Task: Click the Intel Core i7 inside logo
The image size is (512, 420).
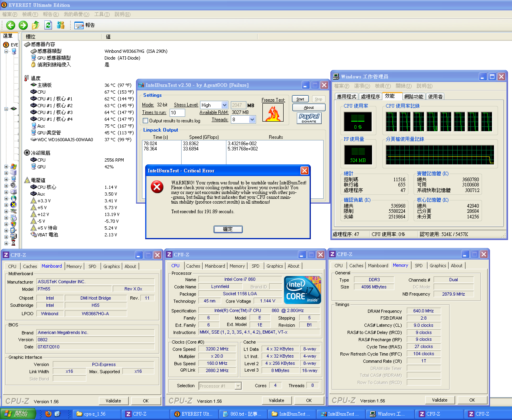Action: [x=302, y=290]
